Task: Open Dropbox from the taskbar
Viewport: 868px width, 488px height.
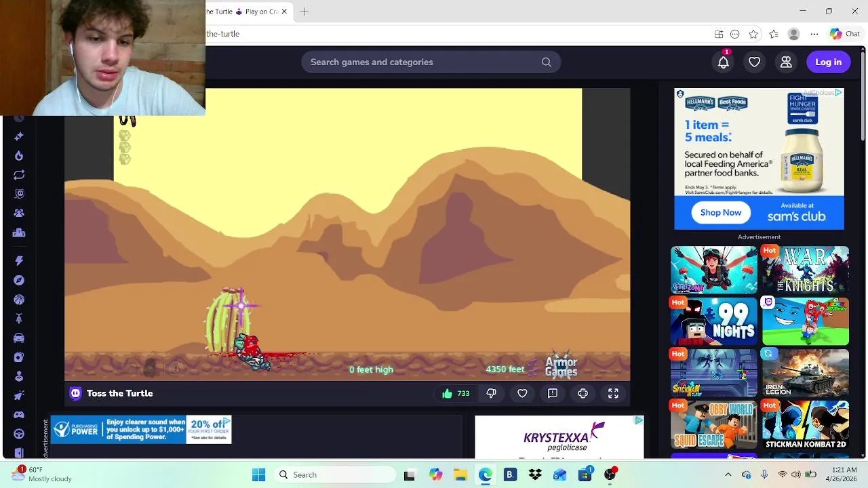Action: 535,475
